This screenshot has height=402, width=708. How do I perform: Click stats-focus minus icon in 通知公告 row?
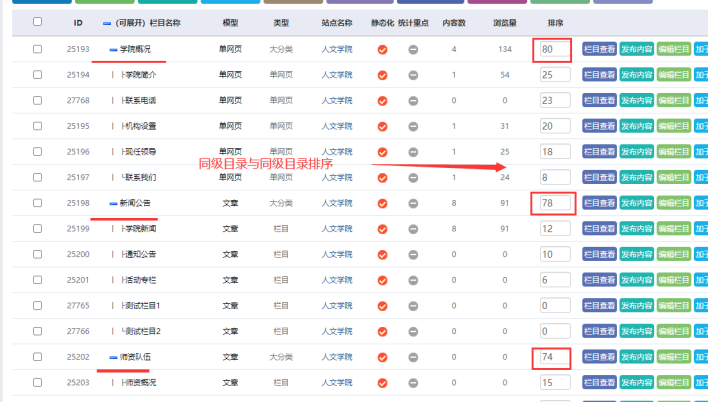pyautogui.click(x=414, y=254)
